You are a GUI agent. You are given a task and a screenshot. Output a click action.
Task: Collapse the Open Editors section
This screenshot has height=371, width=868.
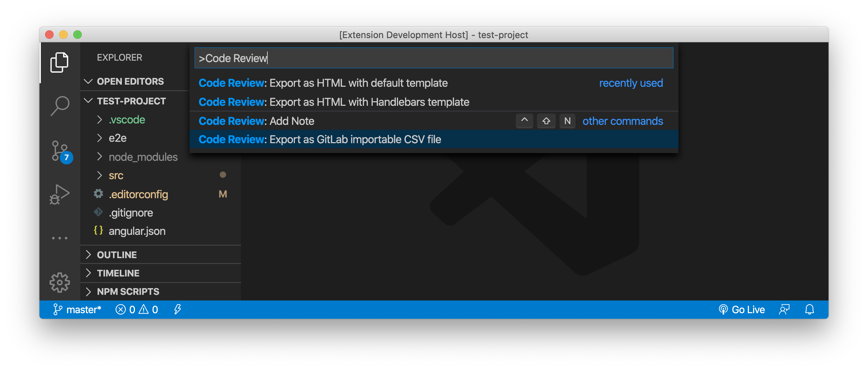pos(88,81)
